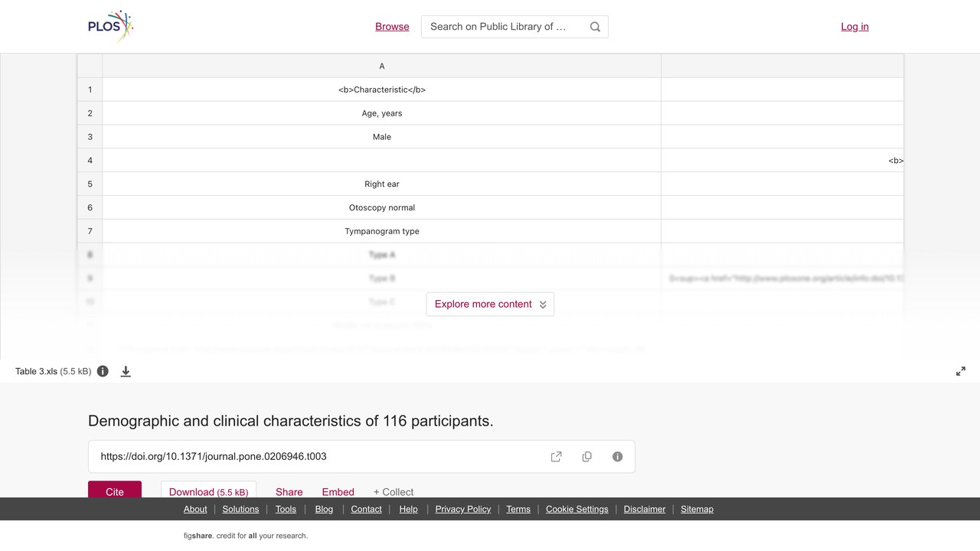
Task: Select the 'Tympanogram type' cell
Action: point(382,231)
